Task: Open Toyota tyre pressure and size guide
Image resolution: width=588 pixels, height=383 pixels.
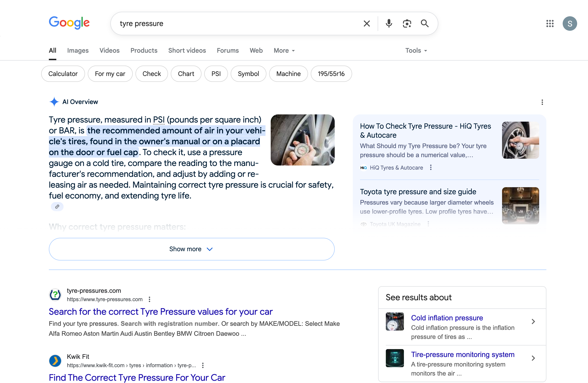Action: [418, 192]
